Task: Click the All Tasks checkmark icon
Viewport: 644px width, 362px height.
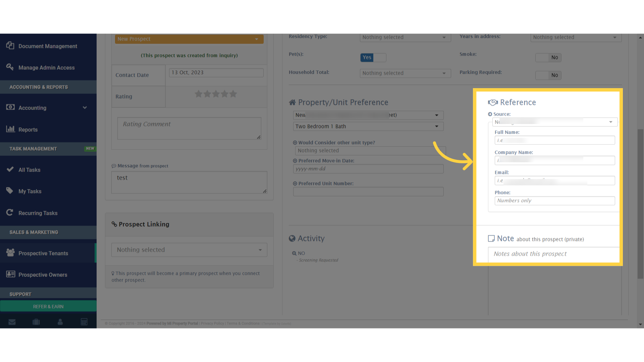Action: [10, 169]
